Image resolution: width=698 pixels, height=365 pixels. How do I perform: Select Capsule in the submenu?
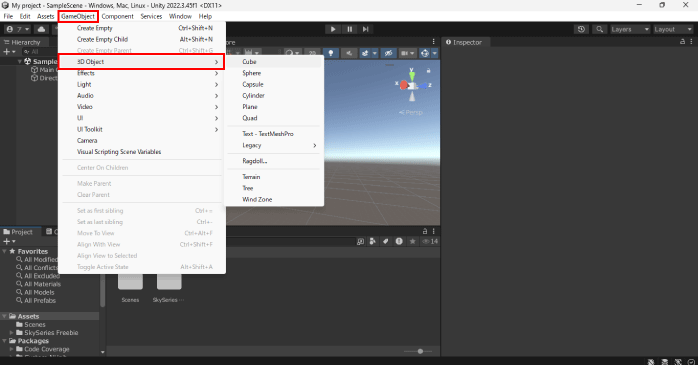click(x=274, y=85)
